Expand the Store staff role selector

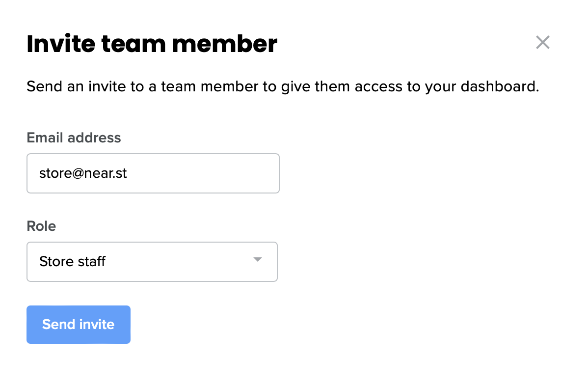(152, 261)
